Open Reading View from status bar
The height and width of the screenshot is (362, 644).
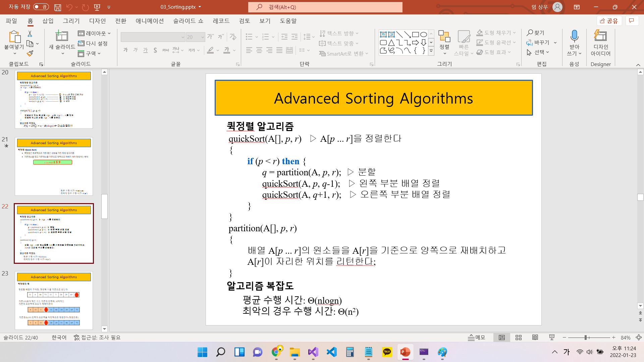535,338
